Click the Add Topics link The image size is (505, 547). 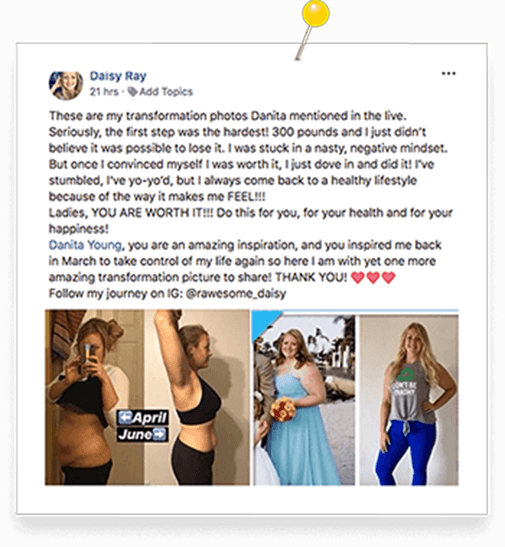pyautogui.click(x=166, y=92)
